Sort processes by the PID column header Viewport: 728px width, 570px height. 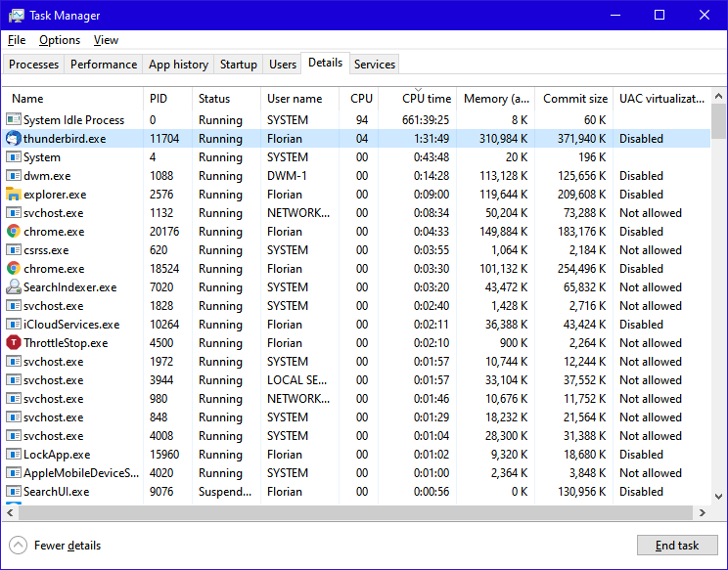tap(159, 99)
